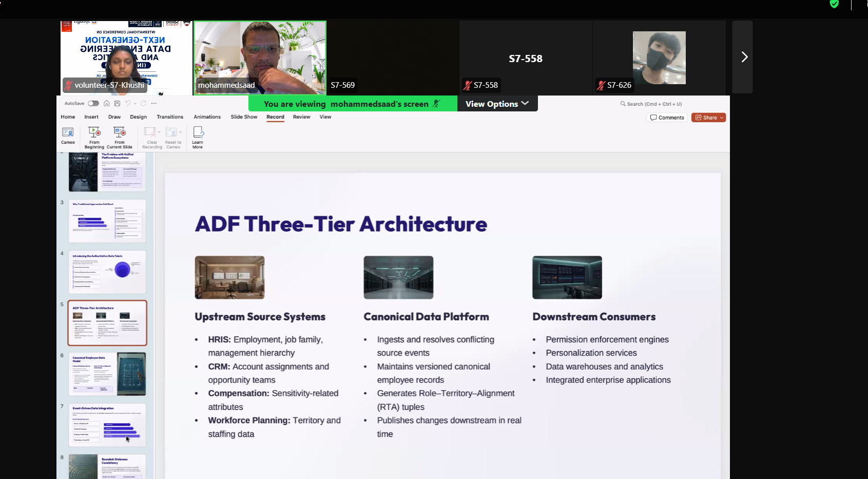Click the PowerPoint search field
Screen dimensions: 868x479
651,104
